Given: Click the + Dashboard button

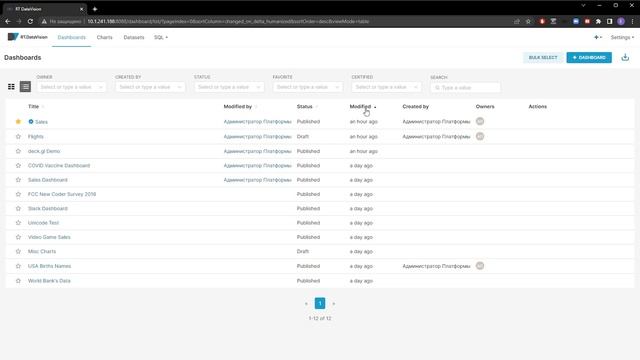Looking at the screenshot, I should [x=589, y=58].
